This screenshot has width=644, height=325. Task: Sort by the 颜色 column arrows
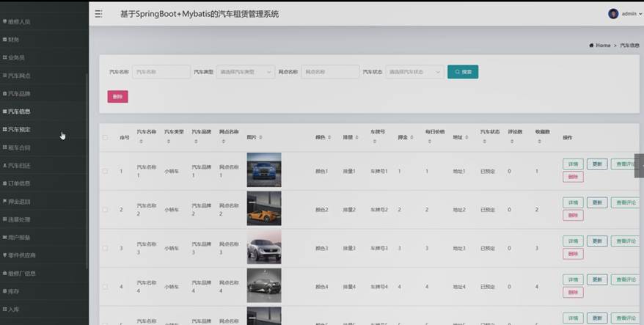pyautogui.click(x=329, y=137)
